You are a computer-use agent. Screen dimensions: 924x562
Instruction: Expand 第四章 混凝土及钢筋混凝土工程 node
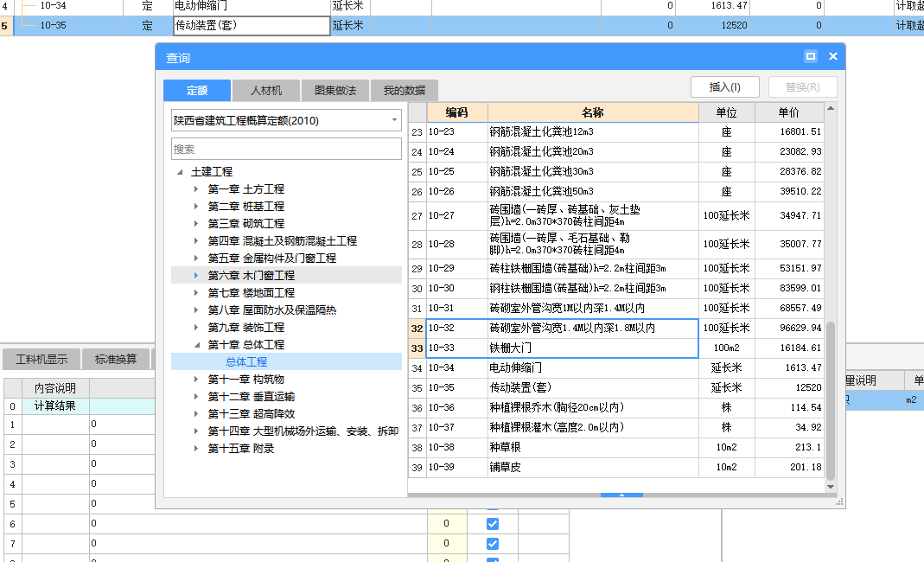pos(196,240)
